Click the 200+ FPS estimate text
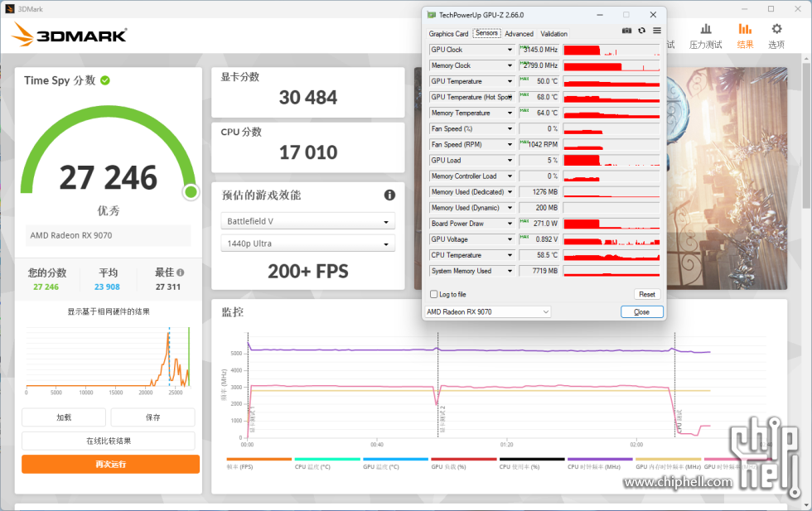 pyautogui.click(x=308, y=272)
